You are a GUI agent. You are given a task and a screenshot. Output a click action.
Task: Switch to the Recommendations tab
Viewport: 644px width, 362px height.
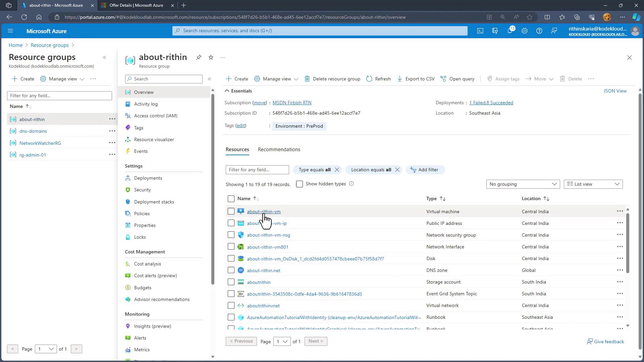coord(279,149)
